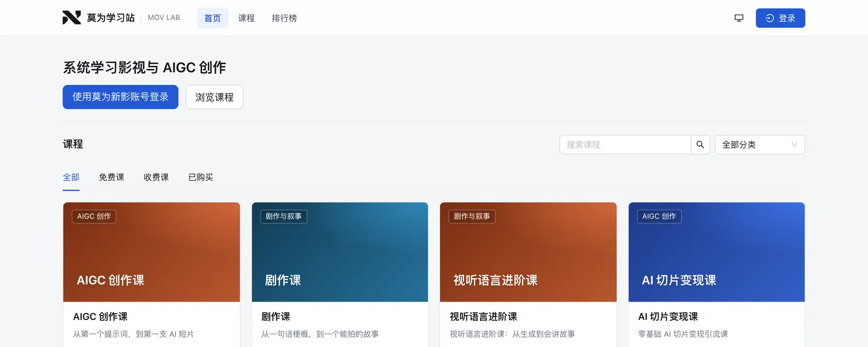Click the AIGC 创作课 title below the card image
868x347 pixels.
coord(100,317)
